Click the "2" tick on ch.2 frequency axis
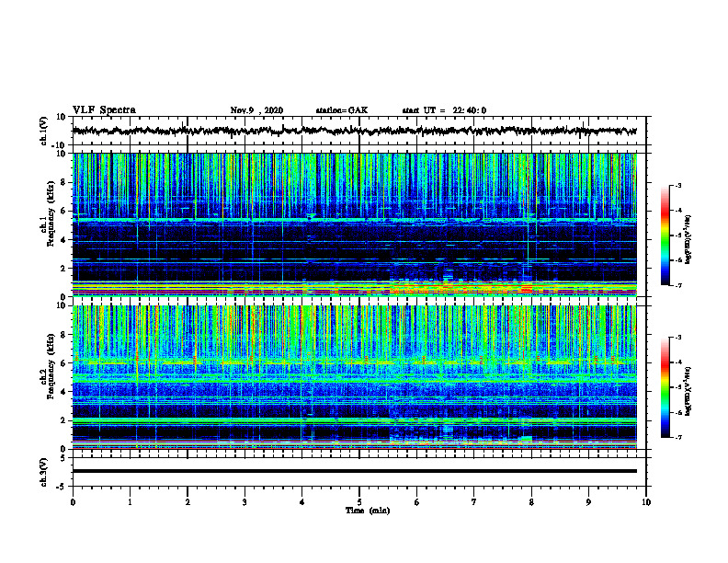This screenshot has width=728, height=563. 63,420
